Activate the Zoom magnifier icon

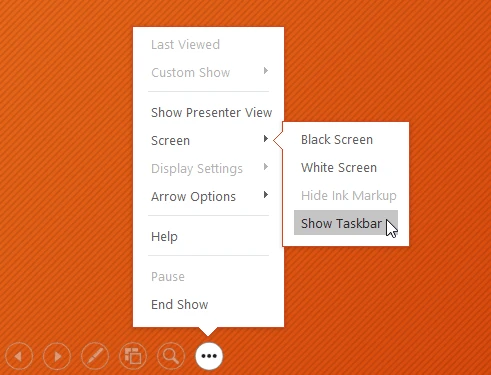click(171, 356)
